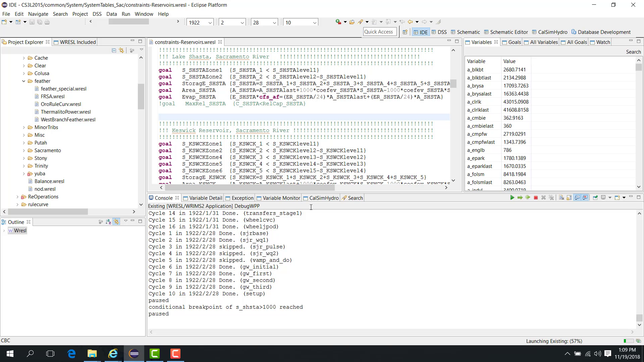Click the time slider bar in toolbar
This screenshot has width=644, height=362.
click(128, 21)
